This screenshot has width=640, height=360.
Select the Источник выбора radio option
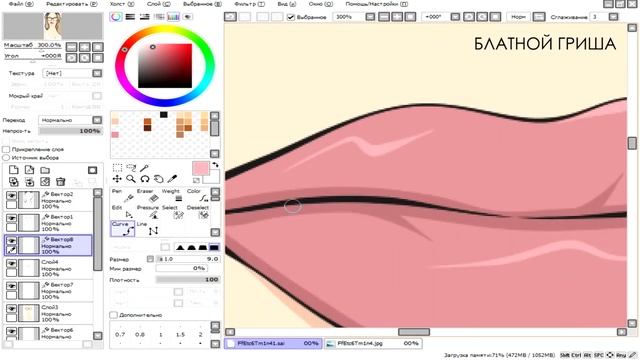pos(6,158)
